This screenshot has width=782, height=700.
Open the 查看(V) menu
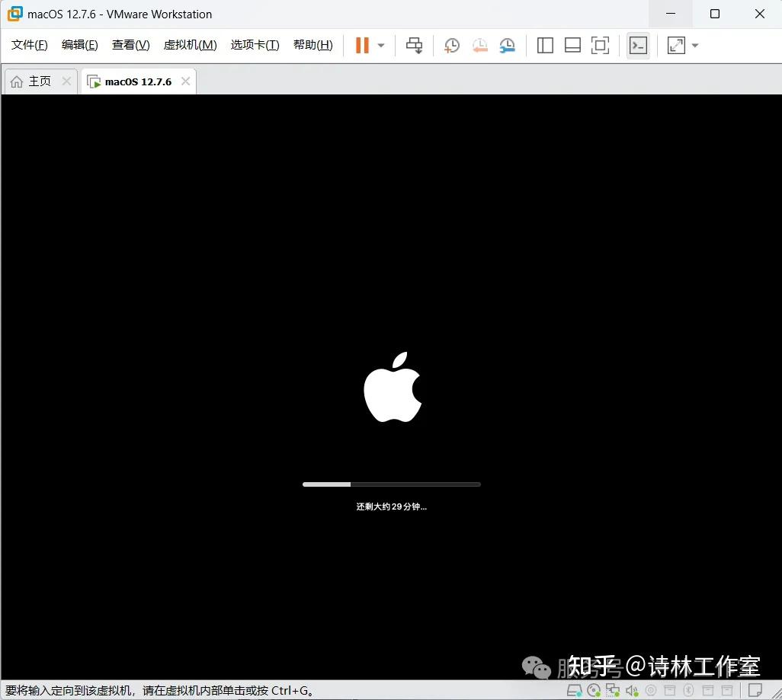pyautogui.click(x=130, y=45)
